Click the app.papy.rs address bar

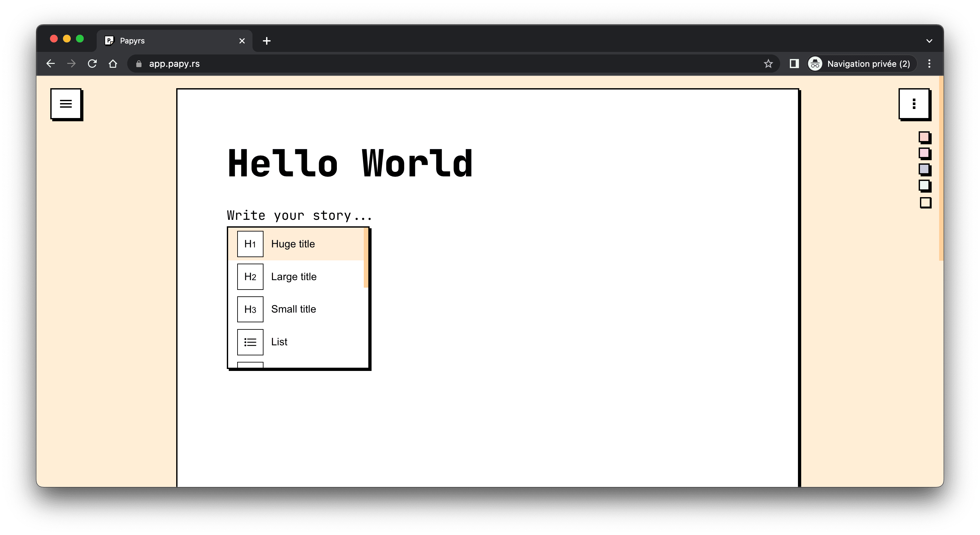tap(453, 64)
